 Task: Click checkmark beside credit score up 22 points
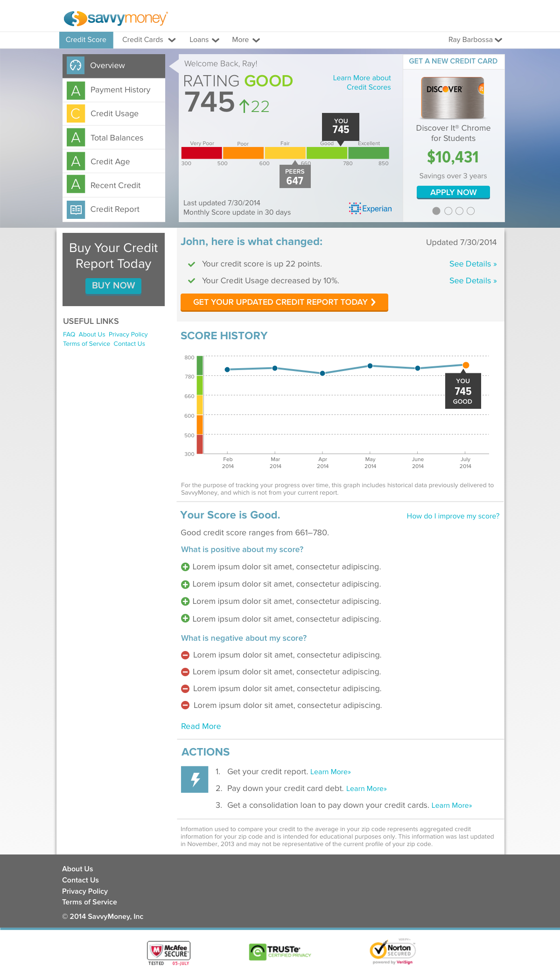tap(191, 264)
